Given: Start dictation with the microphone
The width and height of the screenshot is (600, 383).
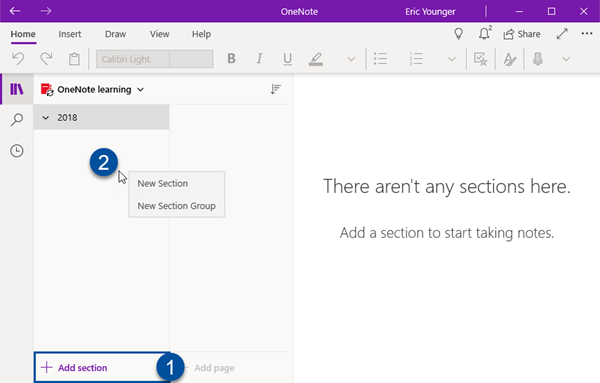Looking at the screenshot, I should 538,59.
